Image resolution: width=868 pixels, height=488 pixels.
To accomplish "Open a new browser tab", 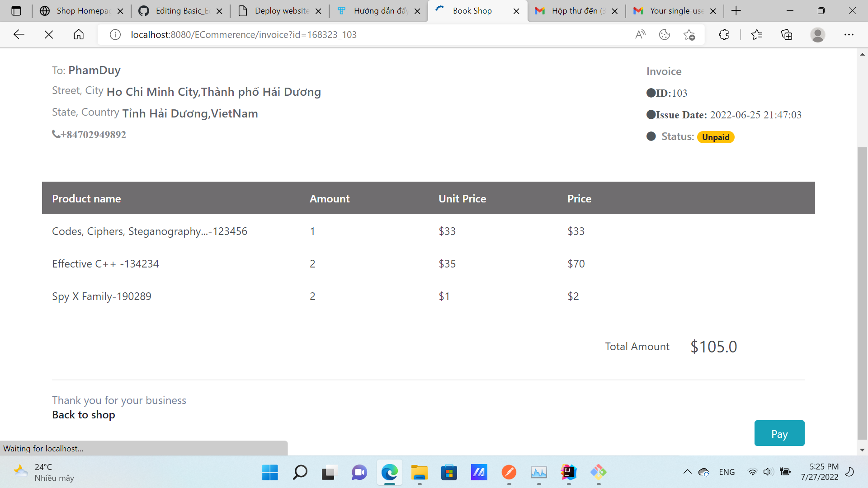I will (736, 11).
